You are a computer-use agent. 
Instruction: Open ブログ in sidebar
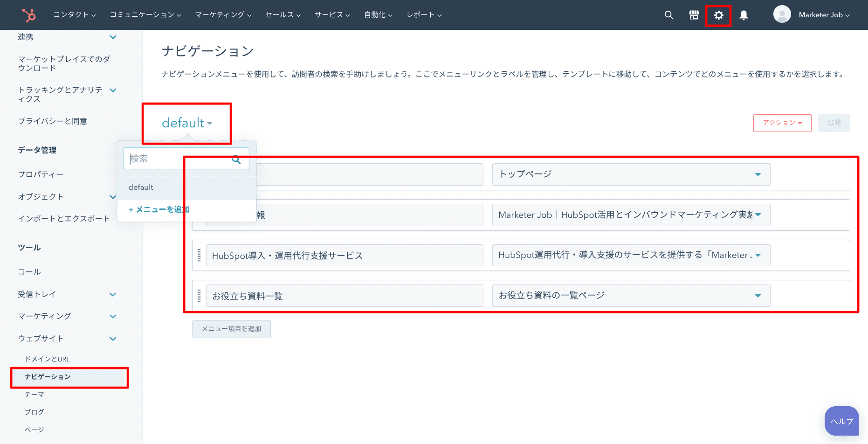(34, 412)
